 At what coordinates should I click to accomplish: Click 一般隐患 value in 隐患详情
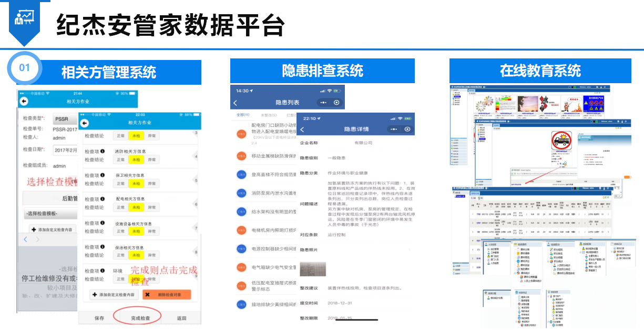[x=337, y=157]
